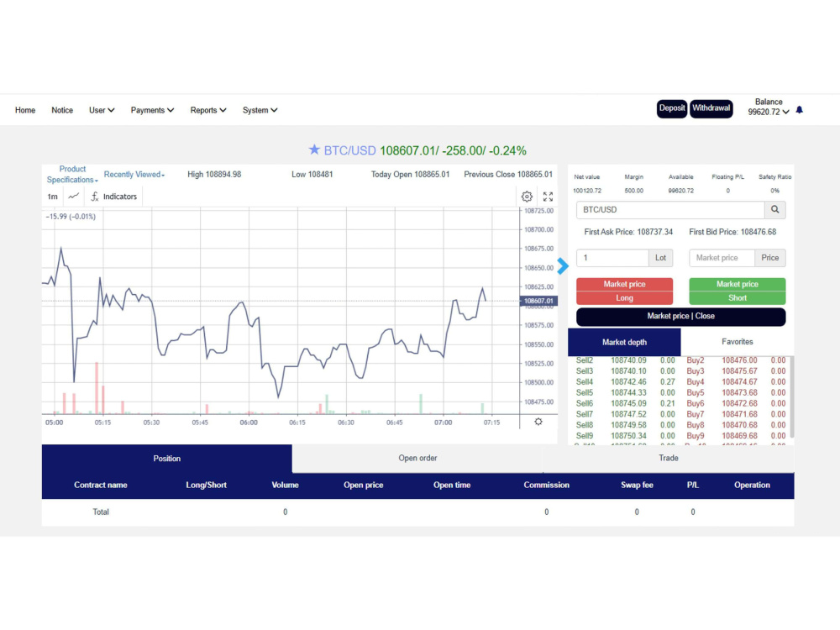Click the 108607.01 price label on axis
This screenshot has width=840, height=630.
coord(538,301)
